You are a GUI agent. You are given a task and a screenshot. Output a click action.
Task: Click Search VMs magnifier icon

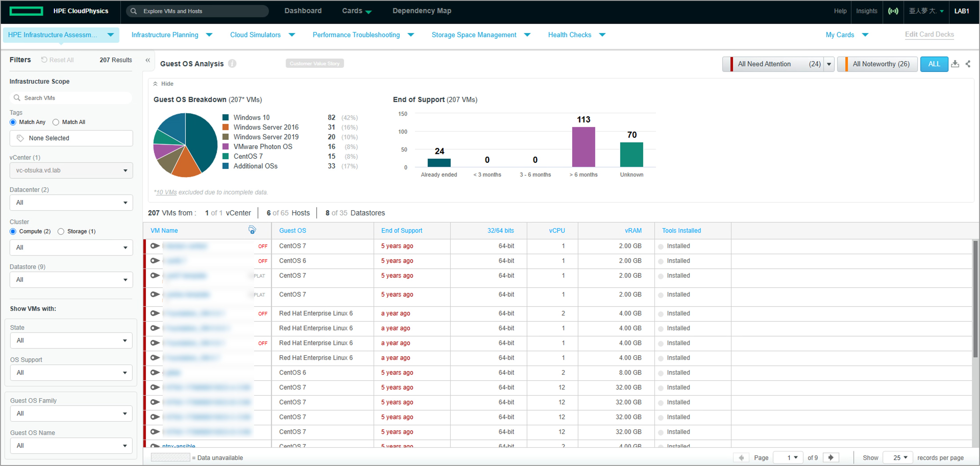[17, 98]
